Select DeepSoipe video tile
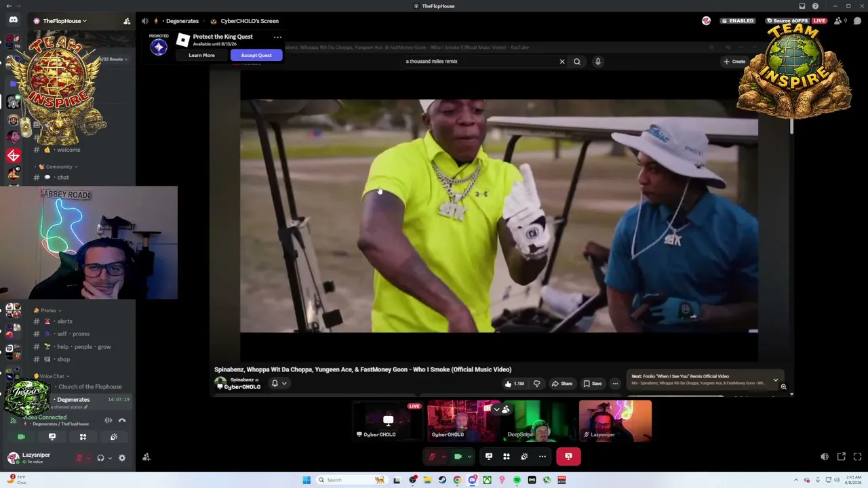Image resolution: width=868 pixels, height=488 pixels. click(540, 420)
